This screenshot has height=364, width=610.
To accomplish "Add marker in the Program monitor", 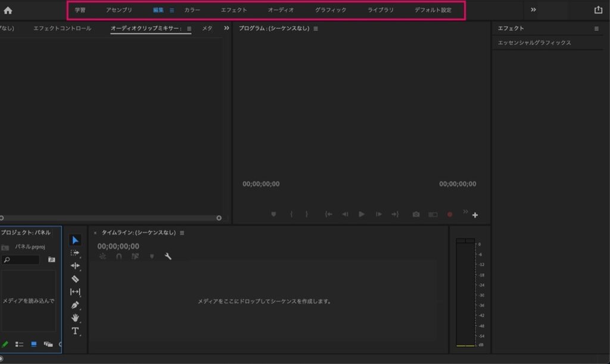I will [x=273, y=214].
